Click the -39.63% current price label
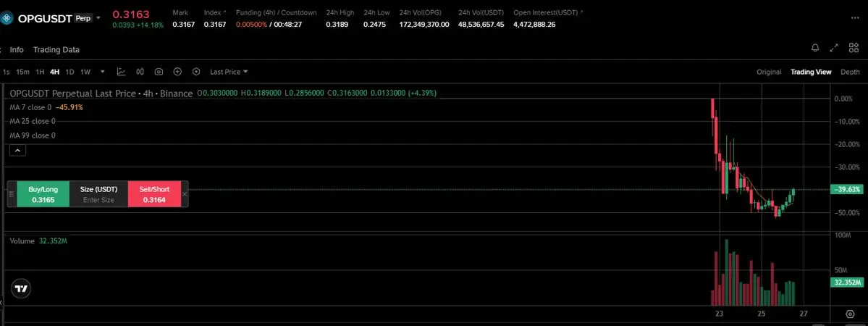Viewport: 868px width, 326px height. coord(848,190)
